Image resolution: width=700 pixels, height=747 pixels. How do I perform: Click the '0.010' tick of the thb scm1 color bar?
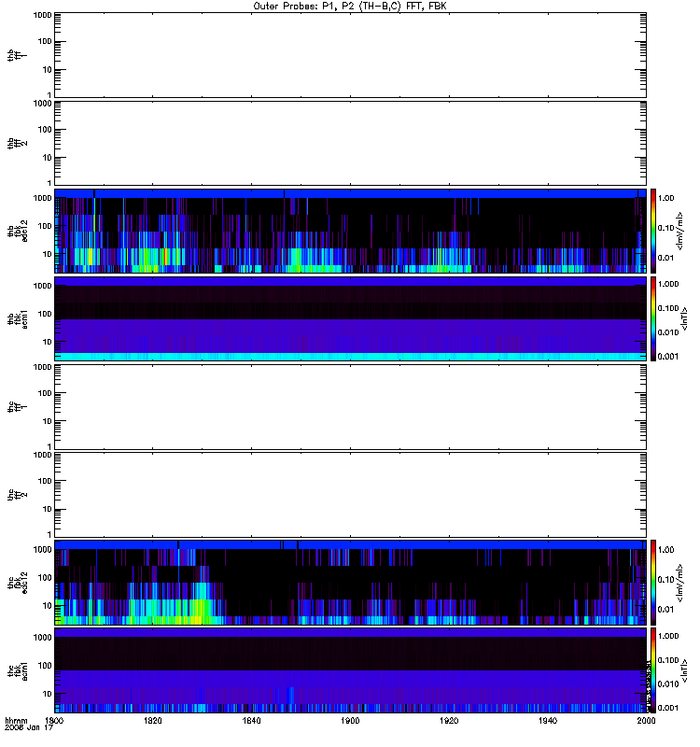point(668,332)
